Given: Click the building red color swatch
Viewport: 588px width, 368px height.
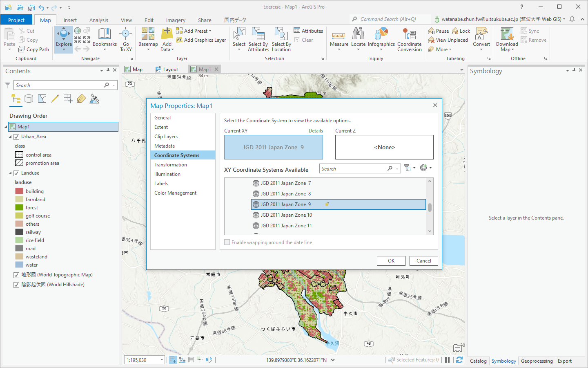Looking at the screenshot, I should pos(19,191).
